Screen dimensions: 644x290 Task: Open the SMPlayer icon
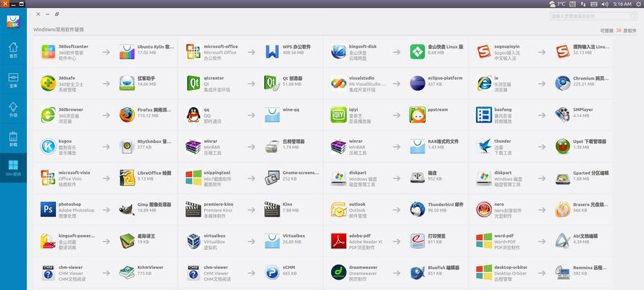[563, 115]
